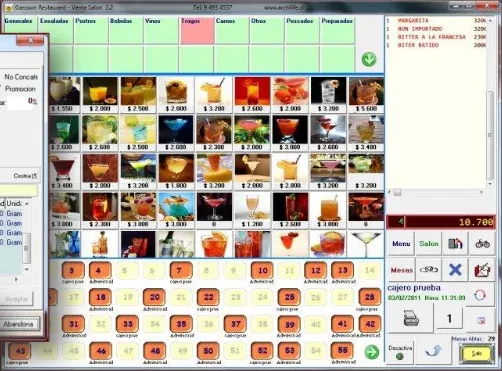This screenshot has width=502, height=371.
Task: Click the small icon button below refresh
Action: pyautogui.click(x=481, y=320)
